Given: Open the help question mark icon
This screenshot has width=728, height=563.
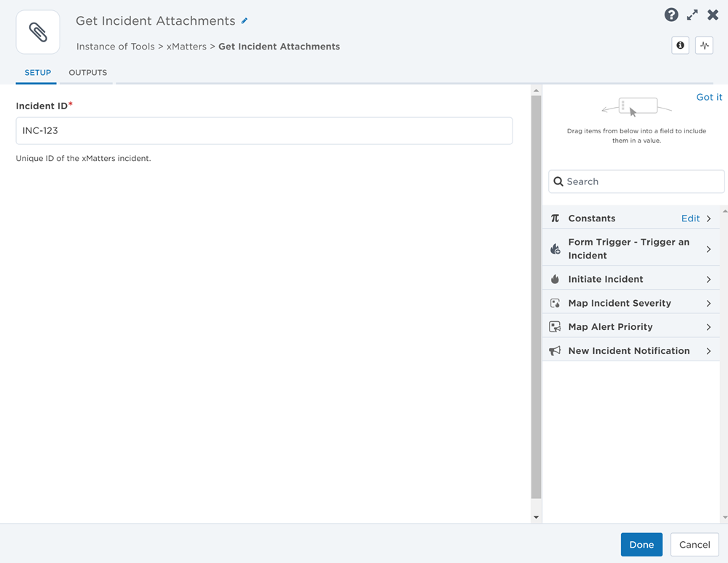Looking at the screenshot, I should tap(671, 15).
